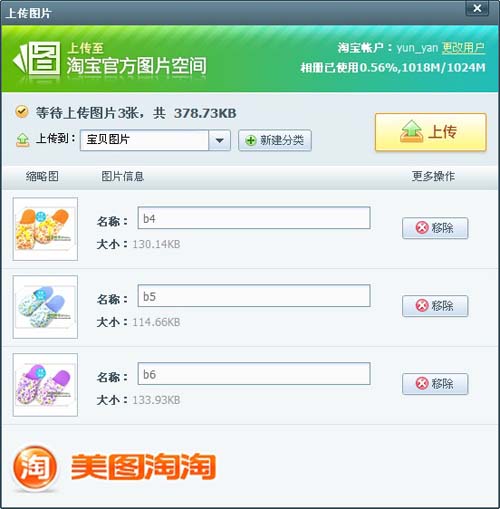Screen dimensions: 500x509
Task: Click the red X icon for b6
Action: (x=422, y=383)
